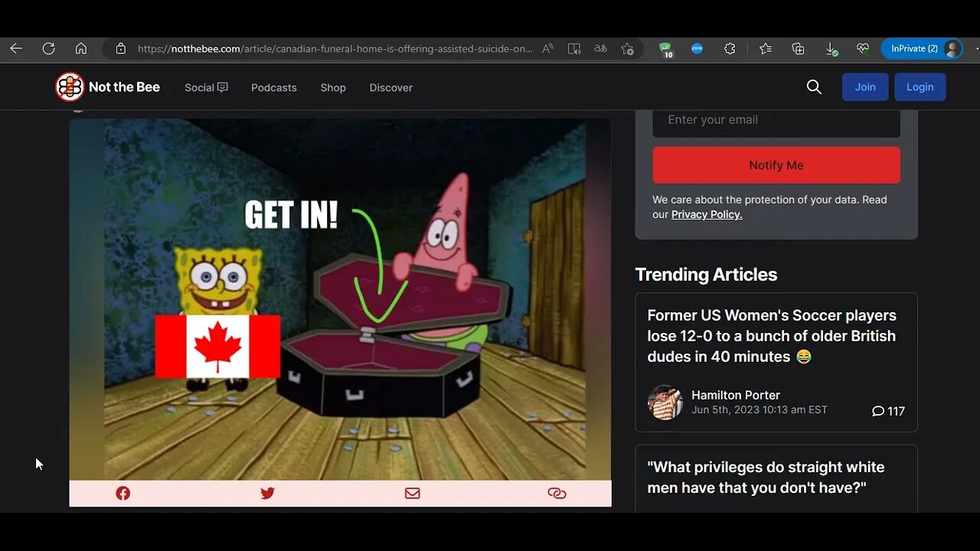Copy the article link with chain icon
The image size is (980, 551).
click(x=557, y=494)
